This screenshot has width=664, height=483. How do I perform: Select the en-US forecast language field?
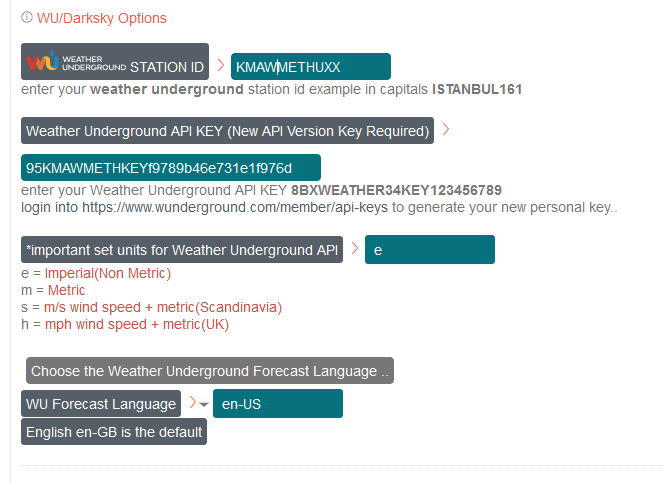278,404
